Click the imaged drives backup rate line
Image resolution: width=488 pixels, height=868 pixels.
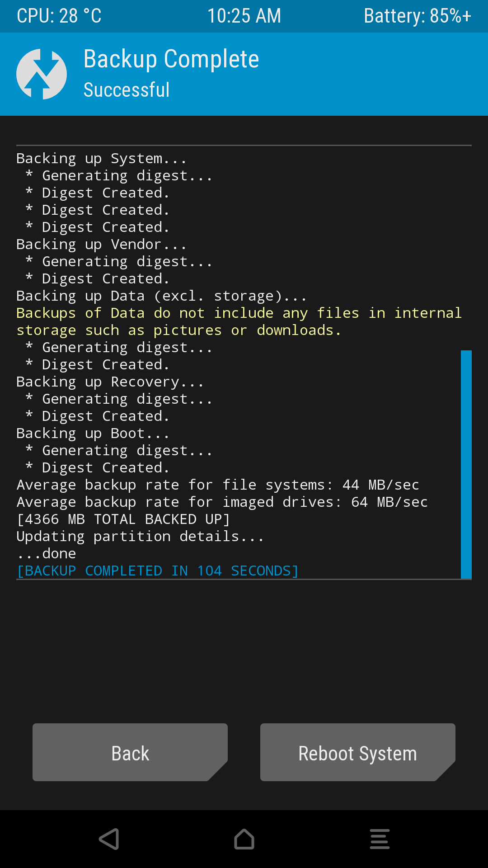click(x=222, y=502)
